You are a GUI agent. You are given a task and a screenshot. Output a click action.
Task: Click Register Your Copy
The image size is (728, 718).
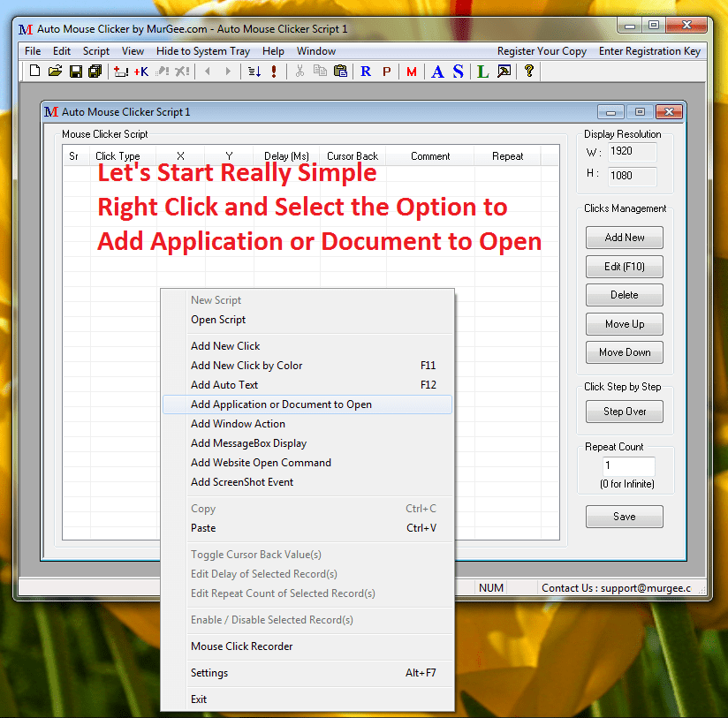(542, 50)
